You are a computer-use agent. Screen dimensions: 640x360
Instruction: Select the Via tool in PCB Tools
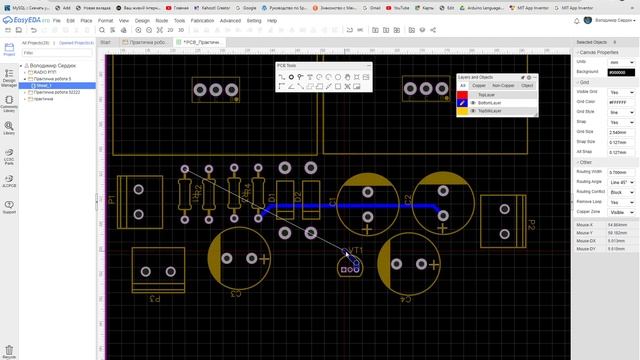click(x=300, y=77)
